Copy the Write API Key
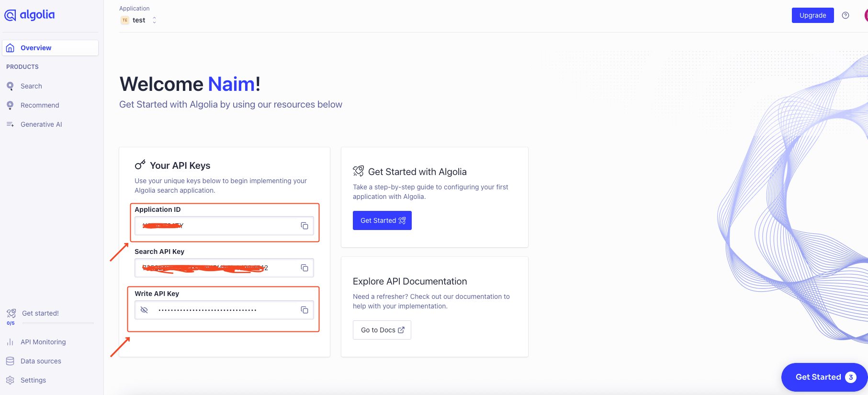This screenshot has height=395, width=868. tap(304, 310)
